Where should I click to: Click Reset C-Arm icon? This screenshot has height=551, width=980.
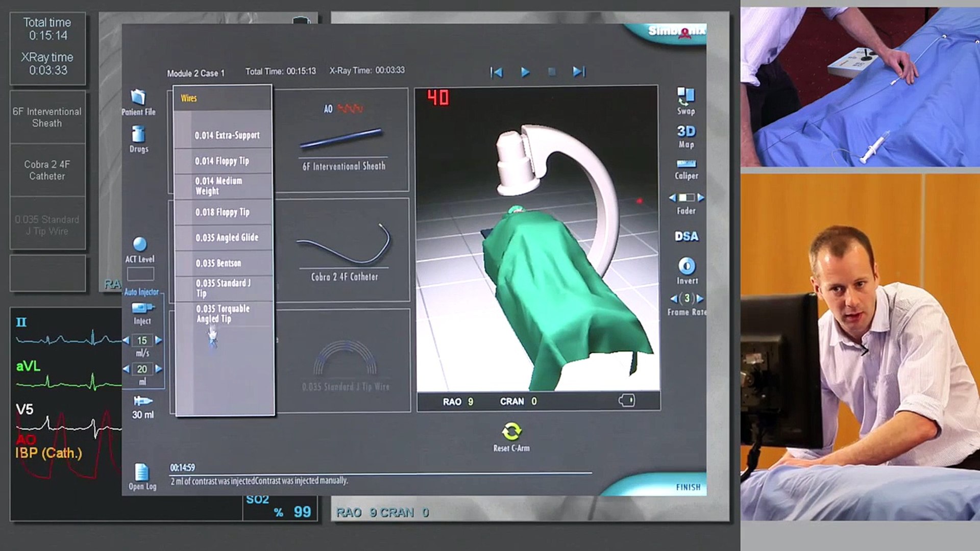click(x=511, y=432)
